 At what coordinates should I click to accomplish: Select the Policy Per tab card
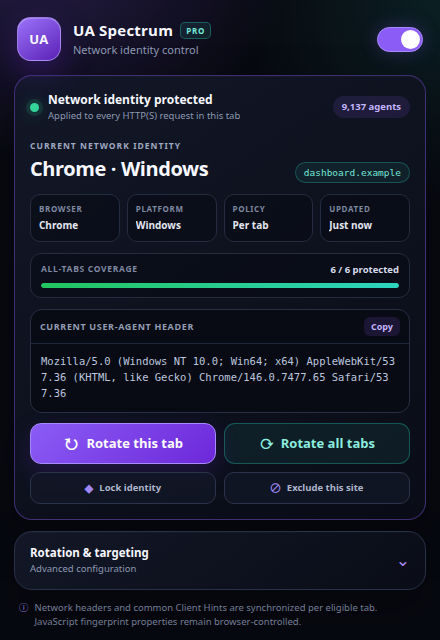point(268,218)
